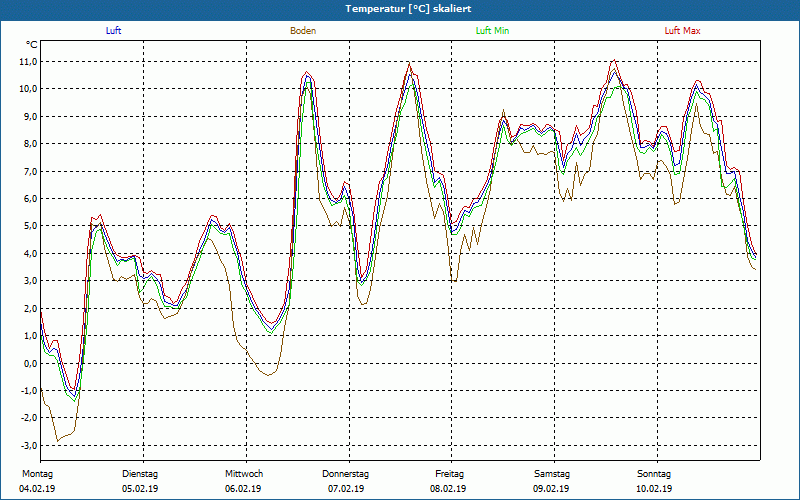
Task: Click the '2,0' y-axis value
Action: point(30,309)
